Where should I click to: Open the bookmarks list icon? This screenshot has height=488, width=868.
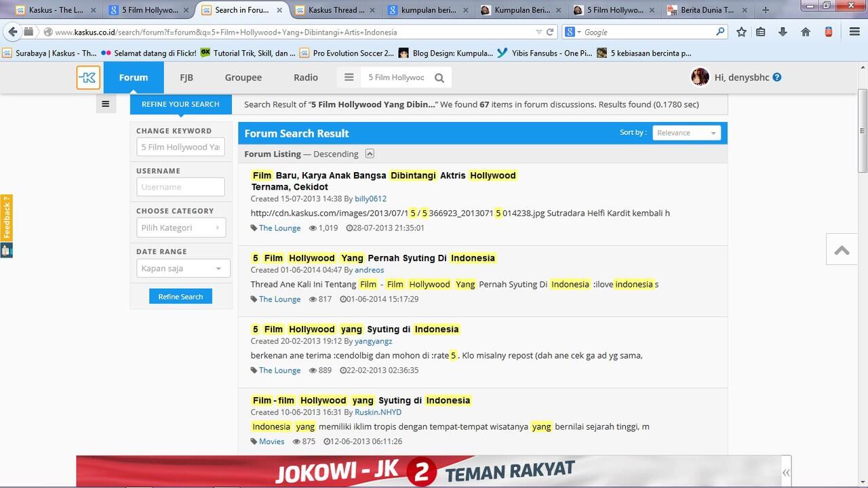coord(761,32)
